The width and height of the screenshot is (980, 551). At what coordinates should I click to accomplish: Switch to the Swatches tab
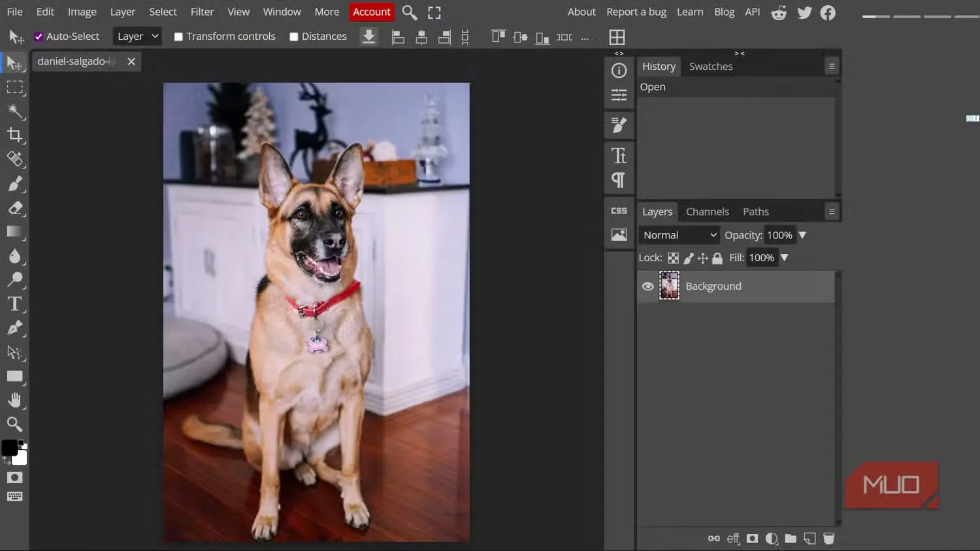click(711, 66)
